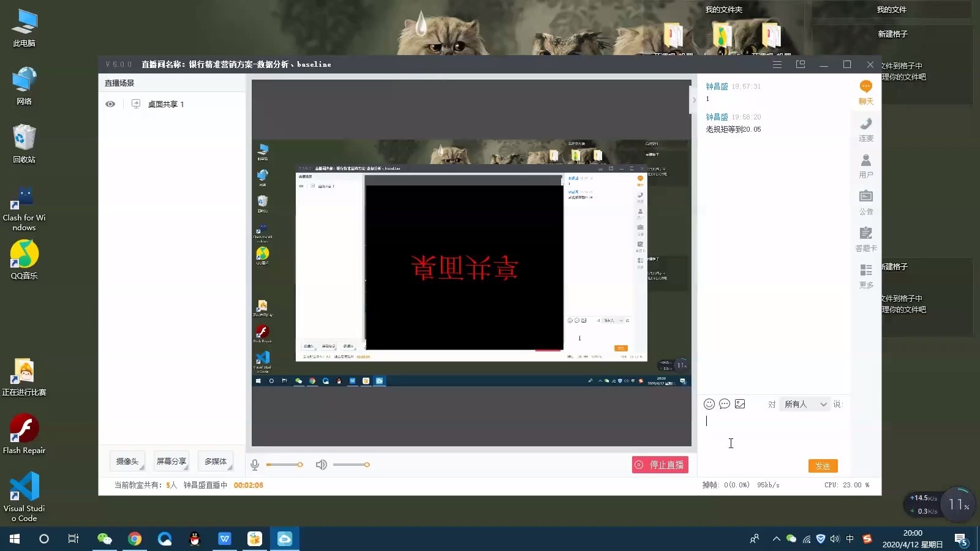
Task: Open the hamburger menu near window controls
Action: point(777,64)
